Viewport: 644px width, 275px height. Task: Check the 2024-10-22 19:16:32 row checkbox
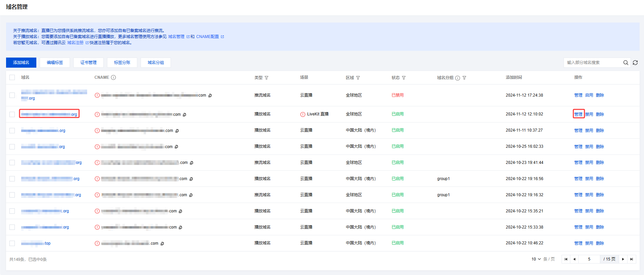pos(12,195)
